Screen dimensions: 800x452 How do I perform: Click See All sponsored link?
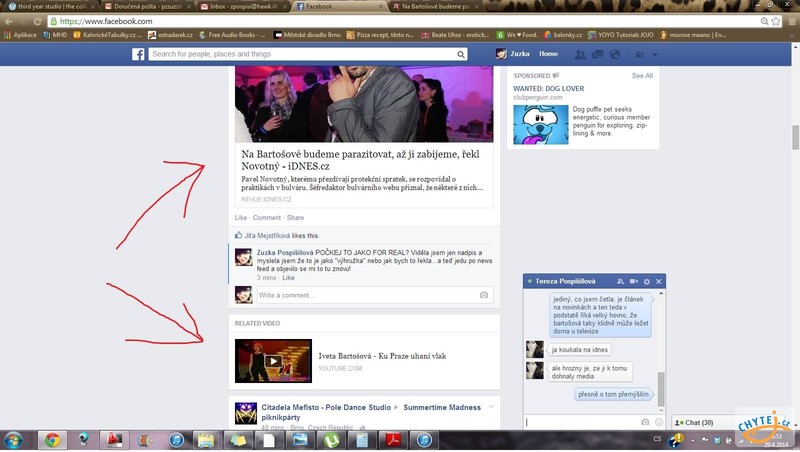(x=642, y=76)
